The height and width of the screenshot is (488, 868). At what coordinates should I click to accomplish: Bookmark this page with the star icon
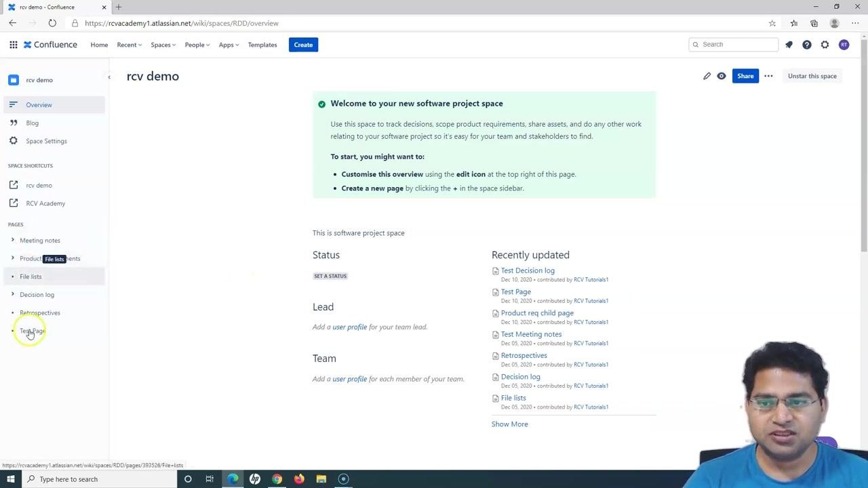point(772,23)
